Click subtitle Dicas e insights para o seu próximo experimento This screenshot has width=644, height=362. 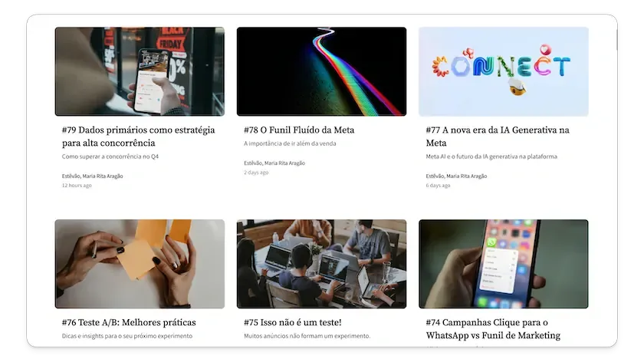click(127, 336)
